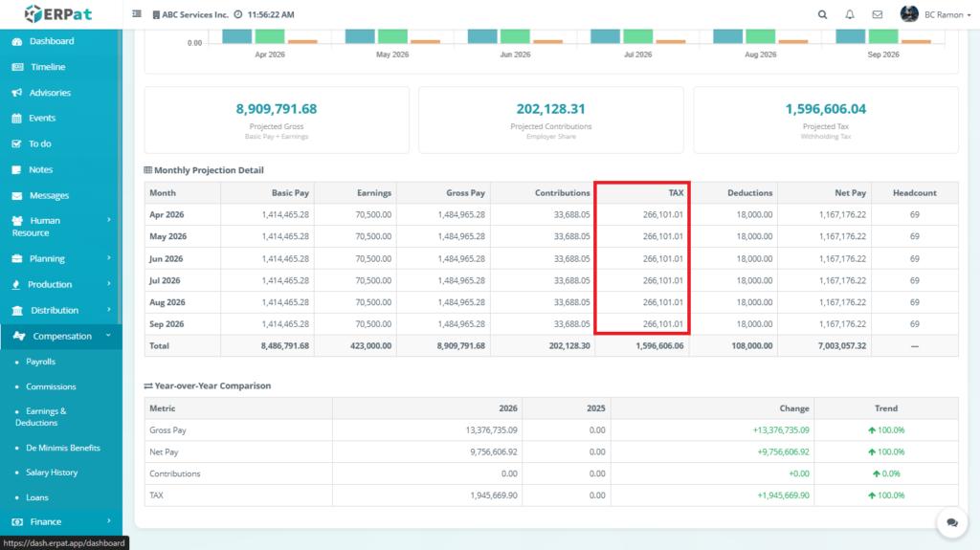Go to Timeline in sidebar
The image size is (980, 550).
coord(48,67)
